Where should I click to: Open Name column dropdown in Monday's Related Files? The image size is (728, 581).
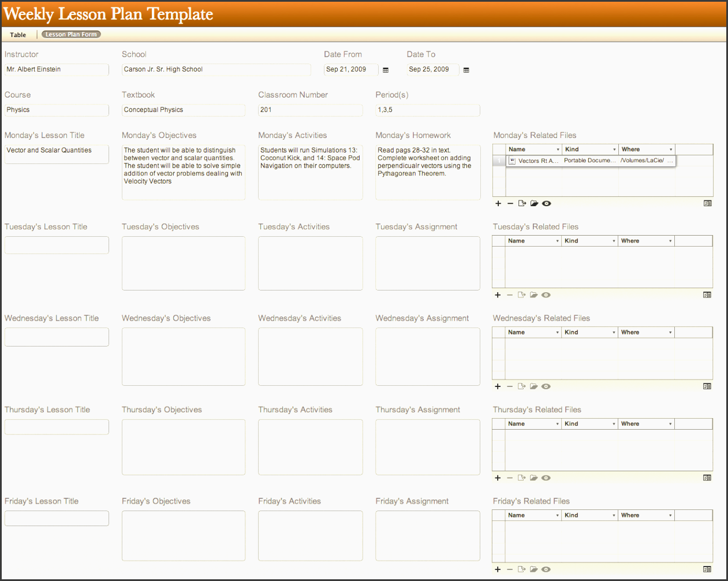click(x=558, y=150)
